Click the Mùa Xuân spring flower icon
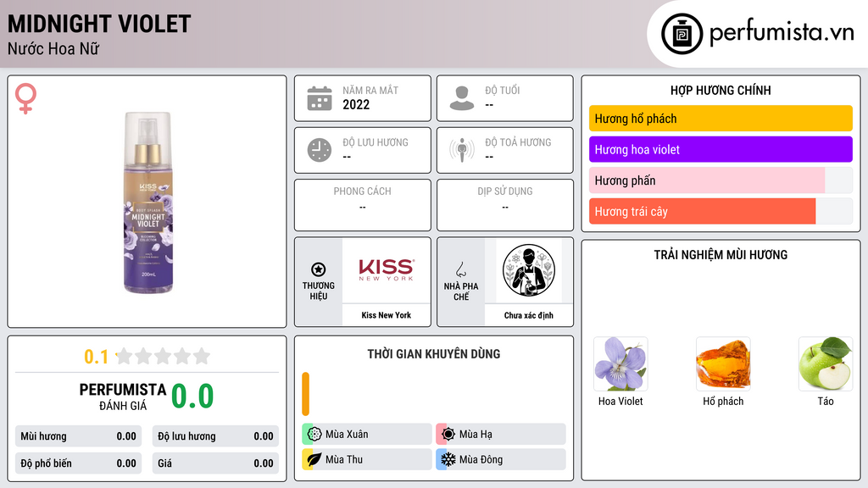This screenshot has width=868, height=488. pyautogui.click(x=314, y=435)
